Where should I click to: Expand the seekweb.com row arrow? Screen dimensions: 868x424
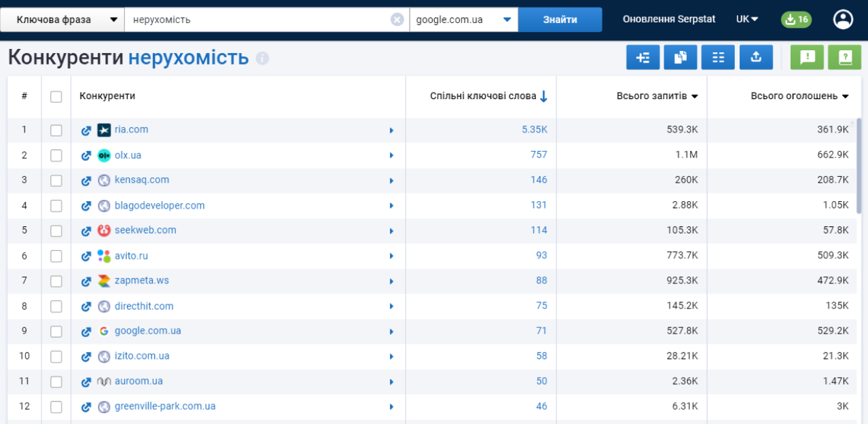point(392,231)
